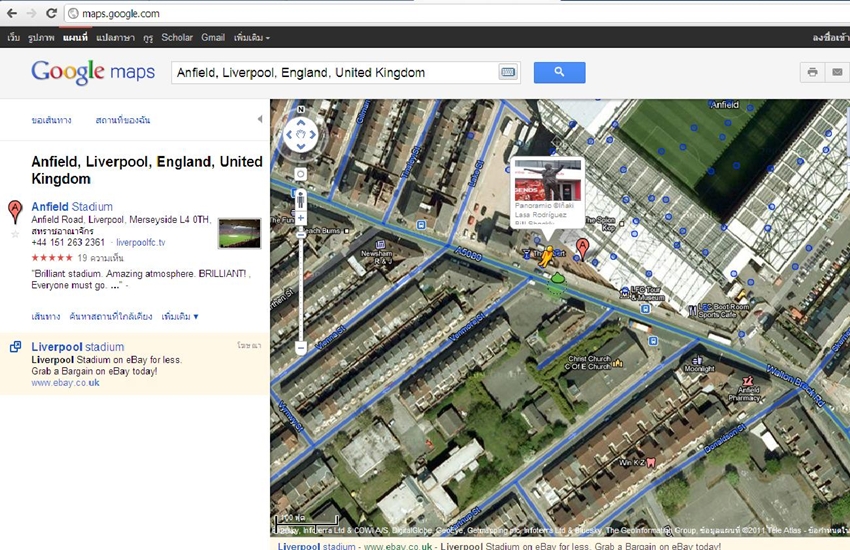Collapse the left side panel arrow
Screen dimensions: 850x550
click(259, 119)
